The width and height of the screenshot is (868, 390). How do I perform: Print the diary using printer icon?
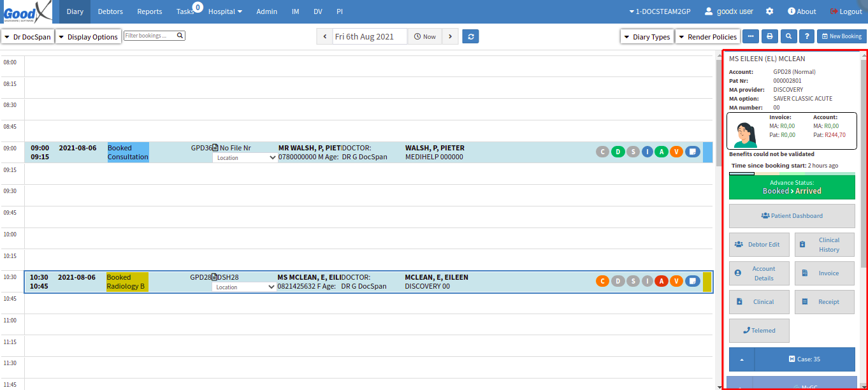point(770,37)
